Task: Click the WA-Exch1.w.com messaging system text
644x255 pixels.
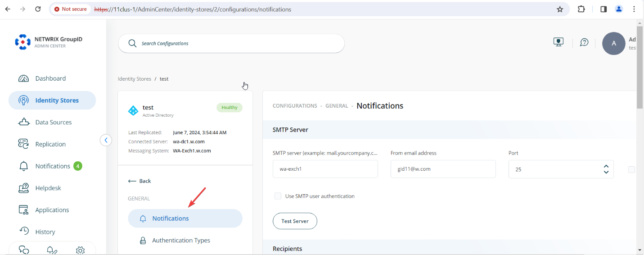Action: pos(192,150)
